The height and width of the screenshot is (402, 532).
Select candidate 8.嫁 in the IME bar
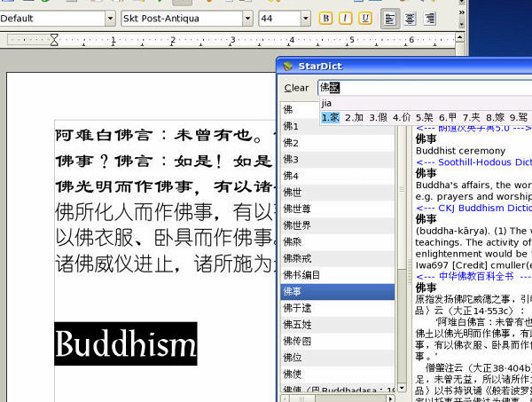tap(495, 117)
